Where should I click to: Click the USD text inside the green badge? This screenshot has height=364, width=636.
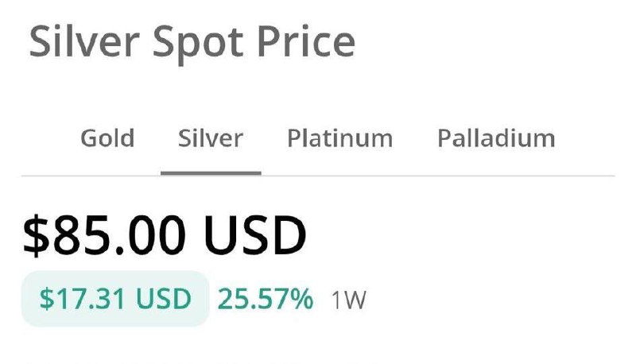[163, 299]
